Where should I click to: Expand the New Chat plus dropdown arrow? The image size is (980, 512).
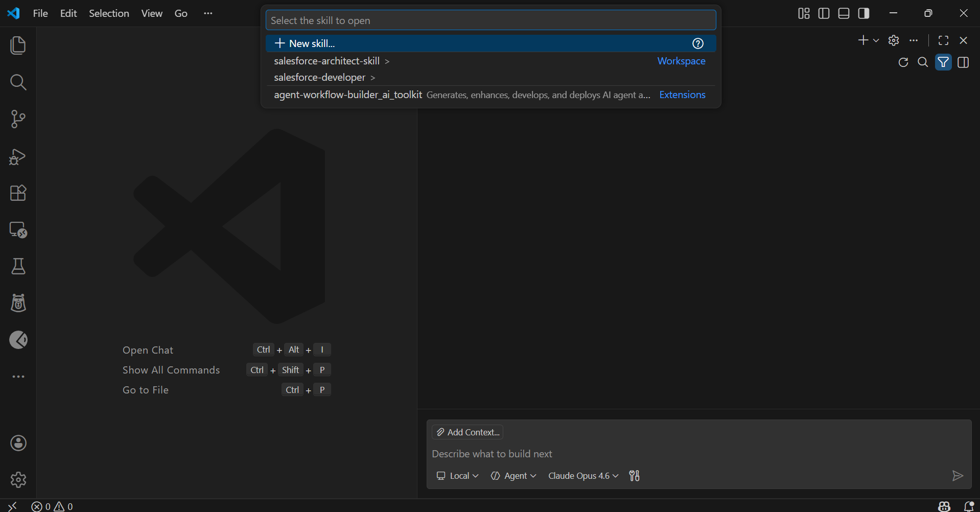pos(876,40)
